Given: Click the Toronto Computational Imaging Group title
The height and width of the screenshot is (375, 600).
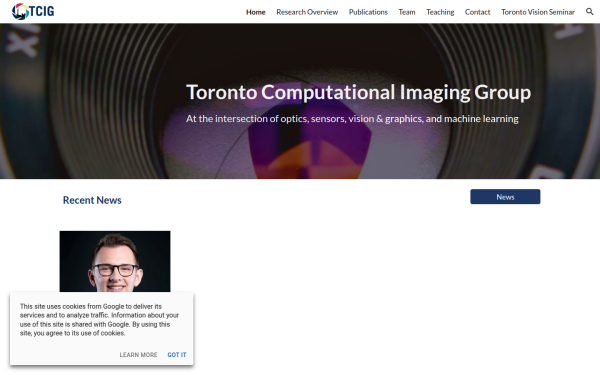Looking at the screenshot, I should [x=359, y=93].
